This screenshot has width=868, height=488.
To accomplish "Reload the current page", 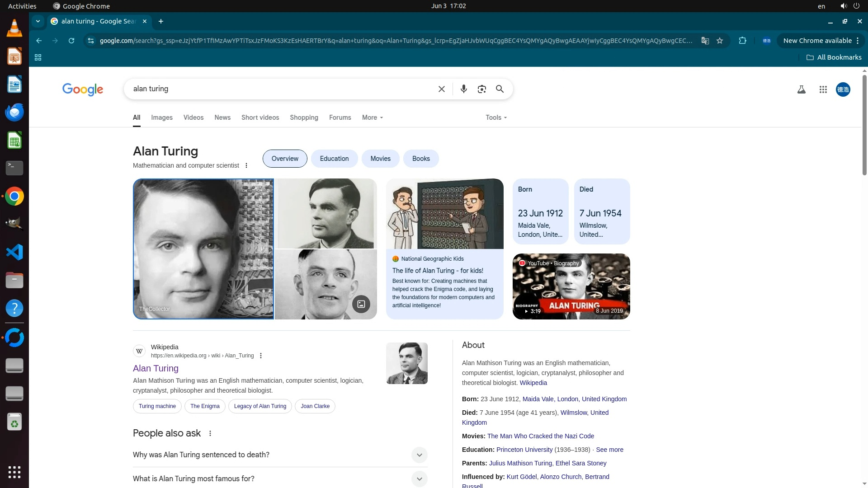I will coord(71,41).
